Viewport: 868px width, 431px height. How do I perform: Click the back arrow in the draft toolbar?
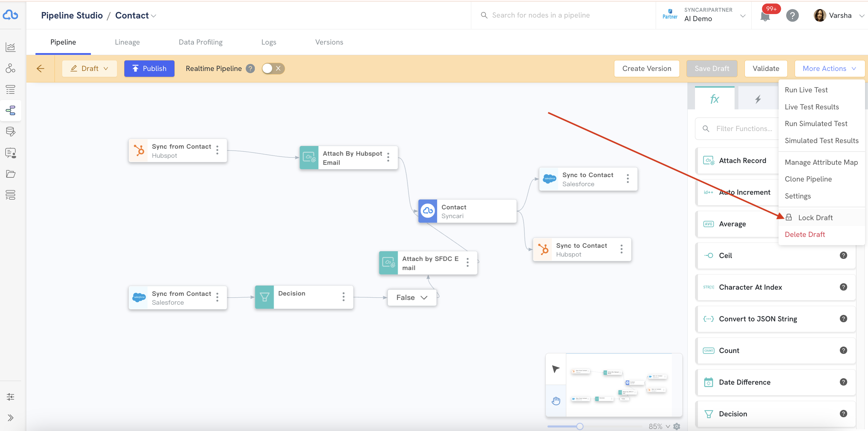pos(40,68)
